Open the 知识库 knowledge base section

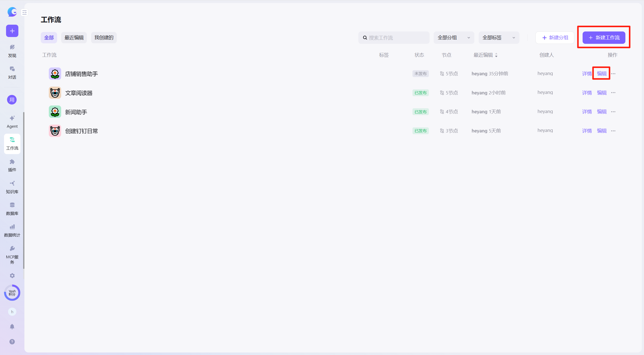tap(12, 187)
